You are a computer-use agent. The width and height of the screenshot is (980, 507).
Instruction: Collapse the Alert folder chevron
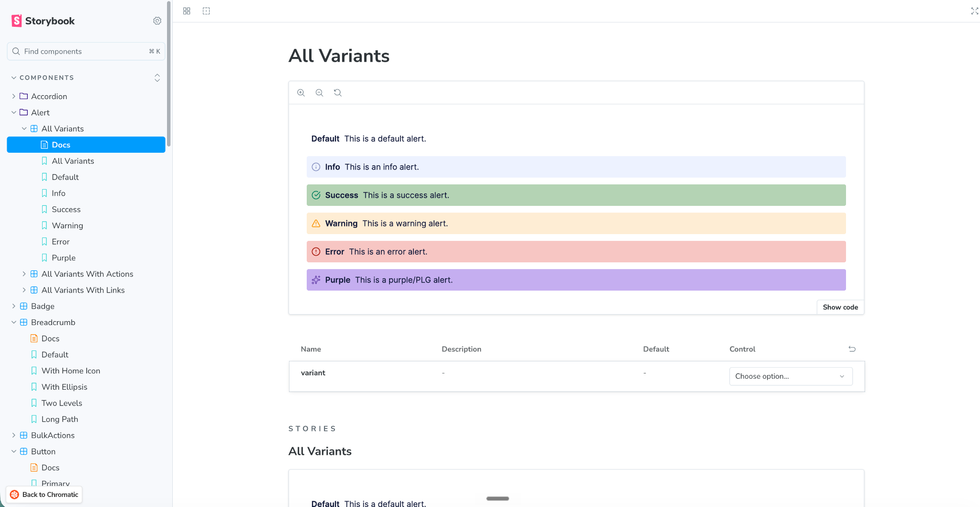14,113
